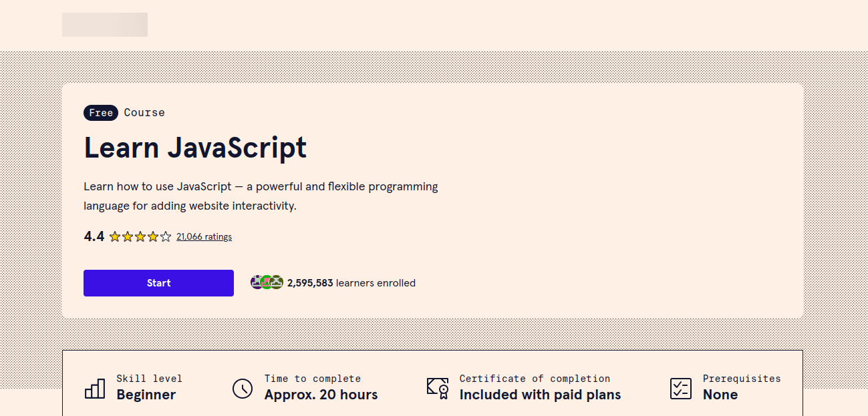Open the 21,066 ratings link
Screen dimensions: 868x416
click(x=204, y=236)
